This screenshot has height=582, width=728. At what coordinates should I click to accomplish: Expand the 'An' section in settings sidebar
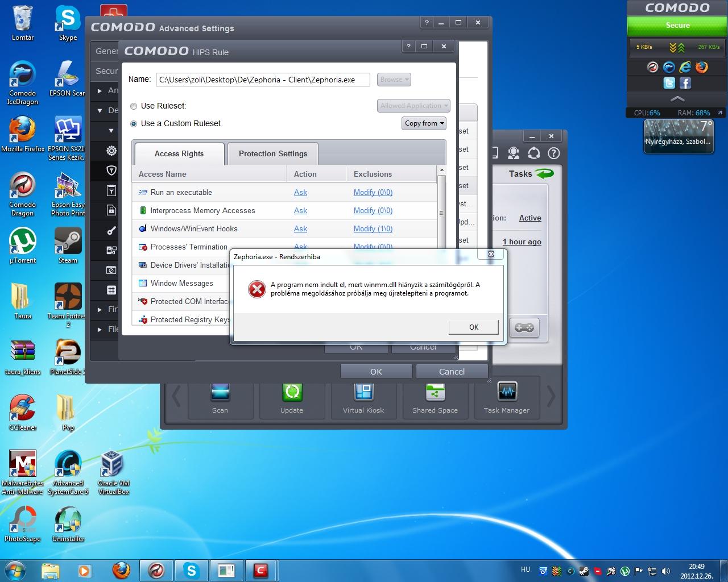click(100, 90)
